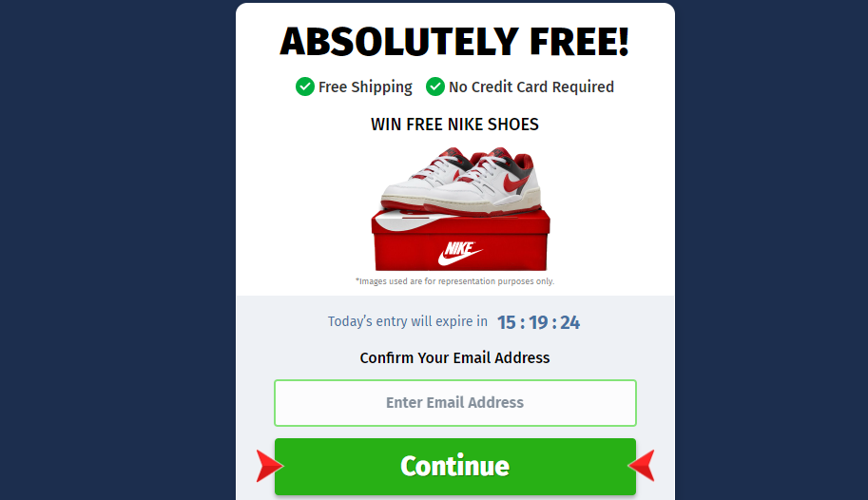The height and width of the screenshot is (500, 868).
Task: Click the Confirm Your Email Address label
Action: coord(455,357)
